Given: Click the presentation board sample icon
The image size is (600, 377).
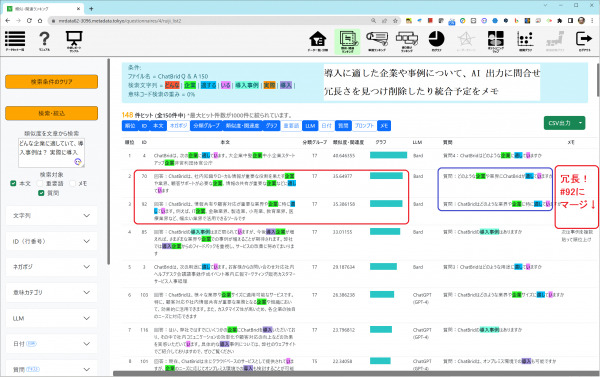Looking at the screenshot, I should click(74, 41).
